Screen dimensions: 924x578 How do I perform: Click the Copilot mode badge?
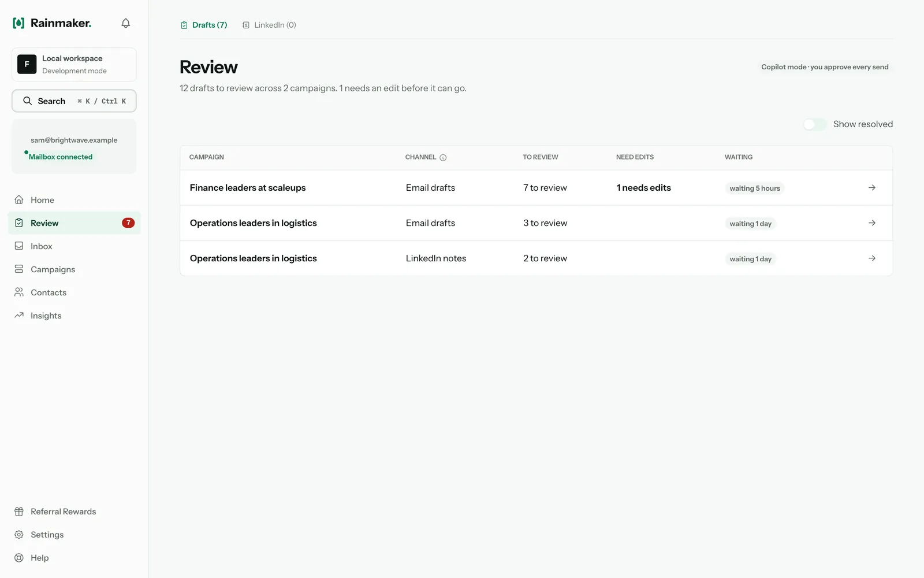(x=825, y=67)
